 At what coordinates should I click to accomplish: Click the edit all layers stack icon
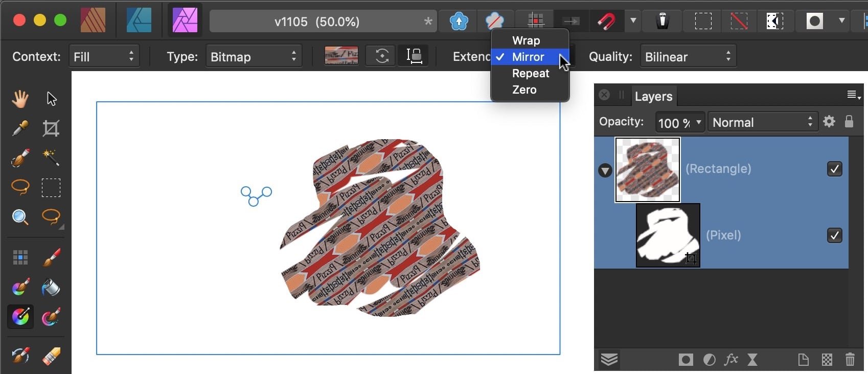(x=609, y=360)
